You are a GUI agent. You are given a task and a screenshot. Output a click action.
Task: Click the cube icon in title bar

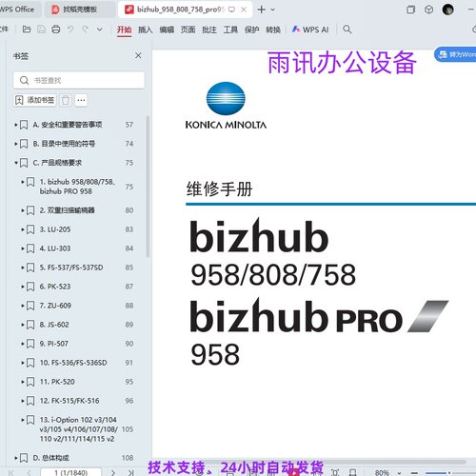(428, 10)
